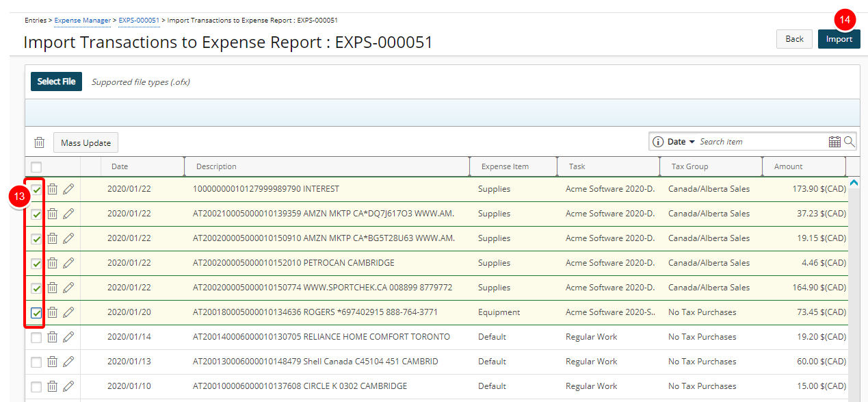
Task: Click the 2020/01/13 date cell
Action: tap(129, 362)
